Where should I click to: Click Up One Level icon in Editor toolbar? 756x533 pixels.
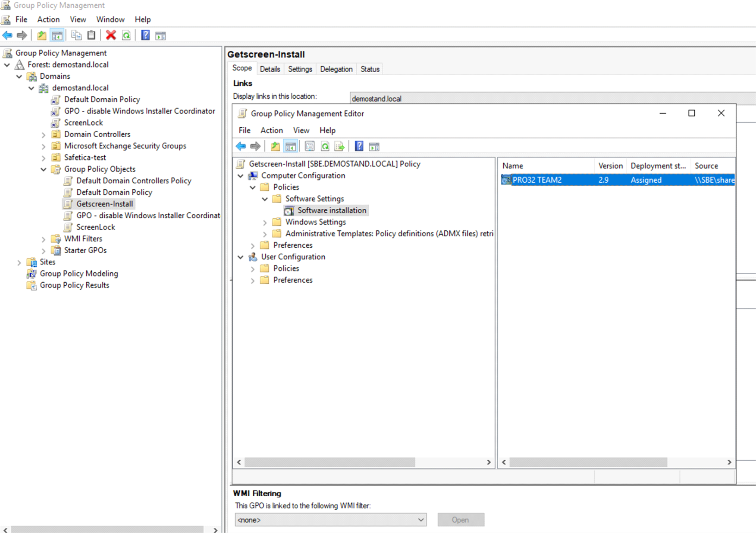[x=275, y=146]
